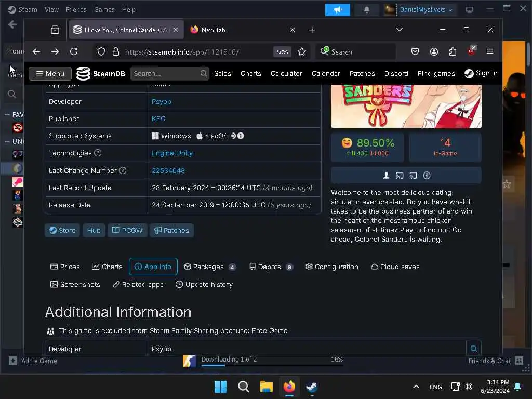Open a new Firefox tab with plus

(312, 30)
